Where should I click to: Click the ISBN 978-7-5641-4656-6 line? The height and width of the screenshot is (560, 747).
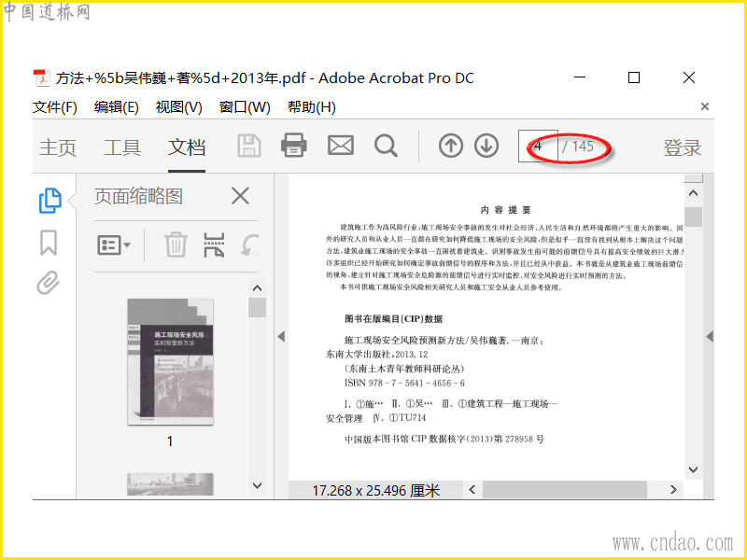(404, 383)
